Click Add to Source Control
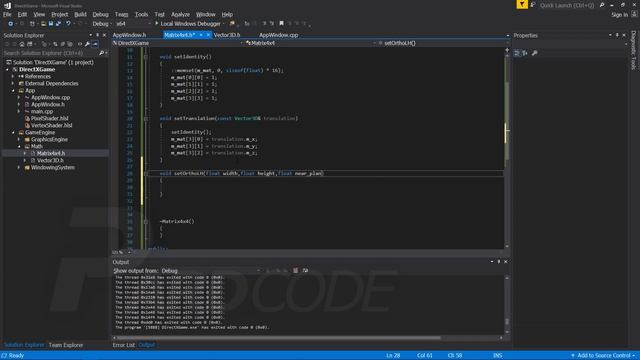 pos(603,356)
